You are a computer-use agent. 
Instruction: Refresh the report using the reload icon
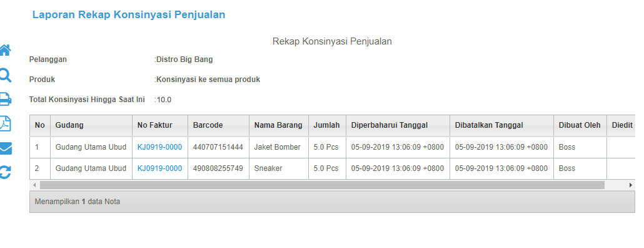5,172
